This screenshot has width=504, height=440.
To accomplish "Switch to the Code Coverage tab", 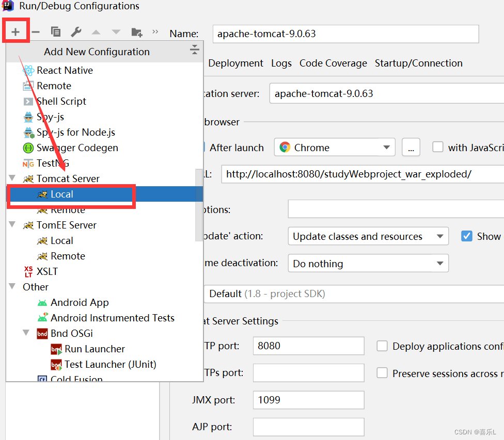I will click(333, 63).
